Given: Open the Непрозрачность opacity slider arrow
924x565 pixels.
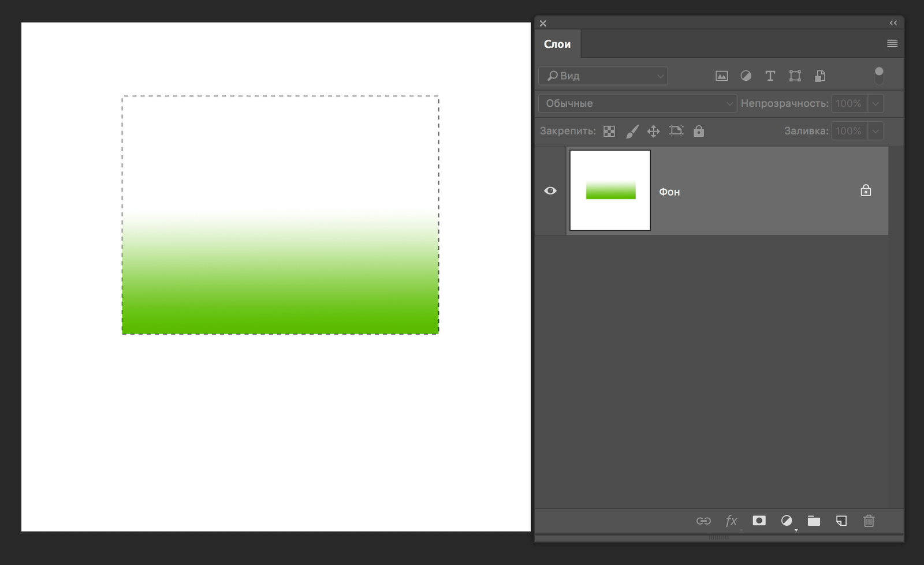Looking at the screenshot, I should 875,103.
